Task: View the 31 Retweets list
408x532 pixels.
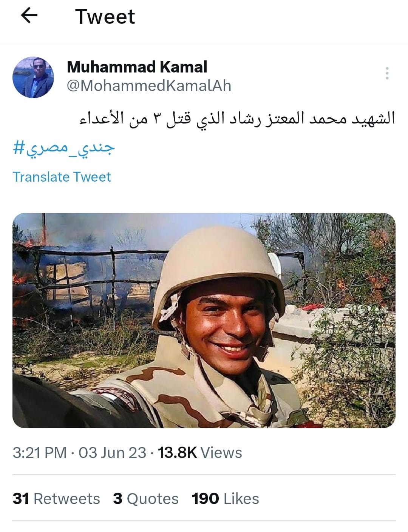Action: point(56,498)
